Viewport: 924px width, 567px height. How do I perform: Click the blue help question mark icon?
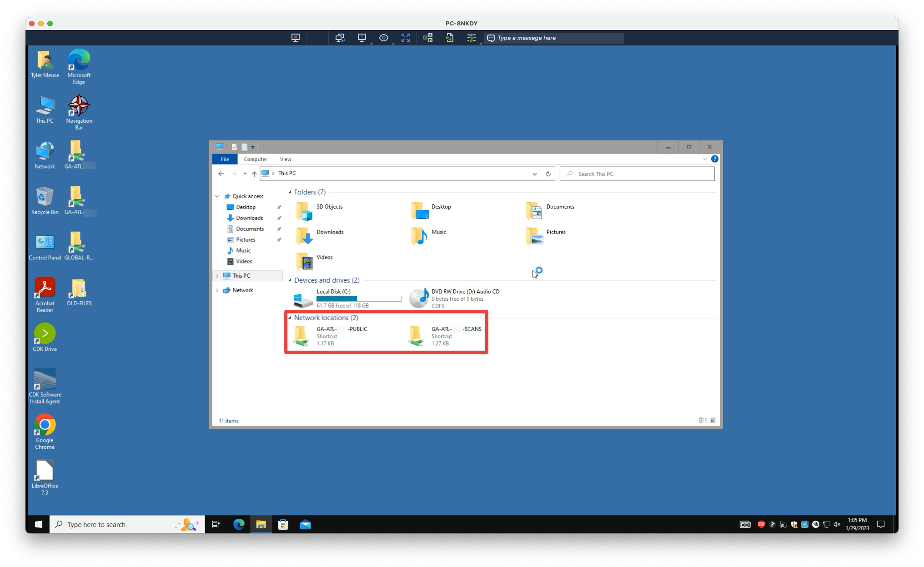point(714,159)
